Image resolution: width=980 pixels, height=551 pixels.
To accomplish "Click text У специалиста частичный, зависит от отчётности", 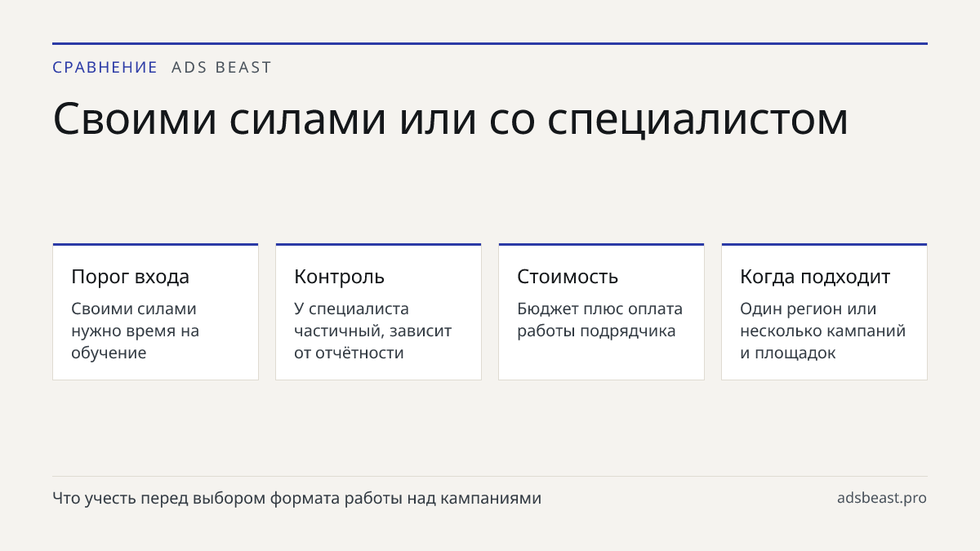I will (372, 331).
